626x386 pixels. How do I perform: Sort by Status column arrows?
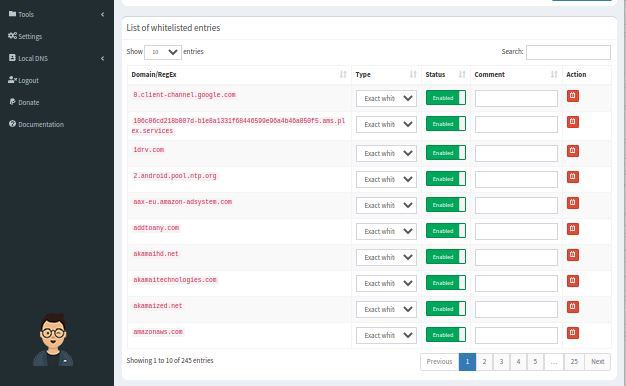coord(462,74)
